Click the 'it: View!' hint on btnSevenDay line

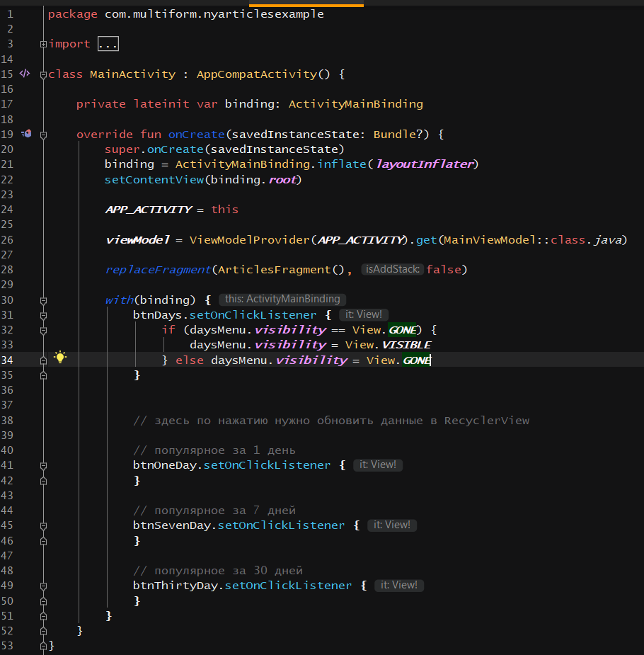point(392,525)
